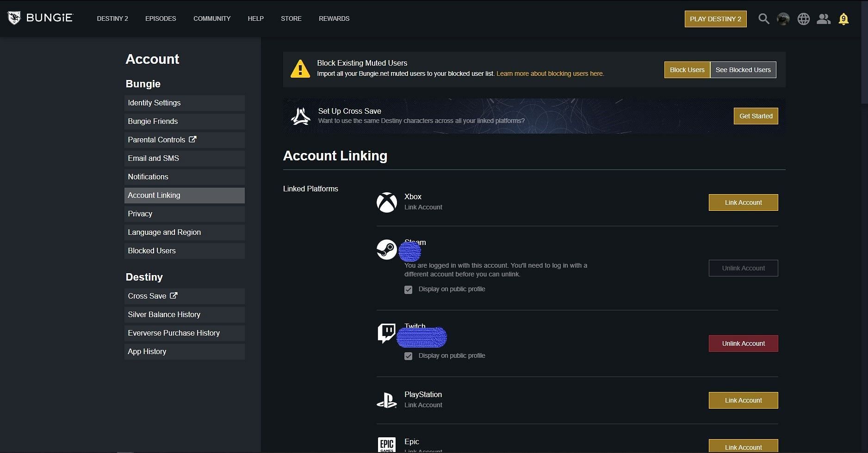Click the Parental Controls external link icon

(192, 139)
